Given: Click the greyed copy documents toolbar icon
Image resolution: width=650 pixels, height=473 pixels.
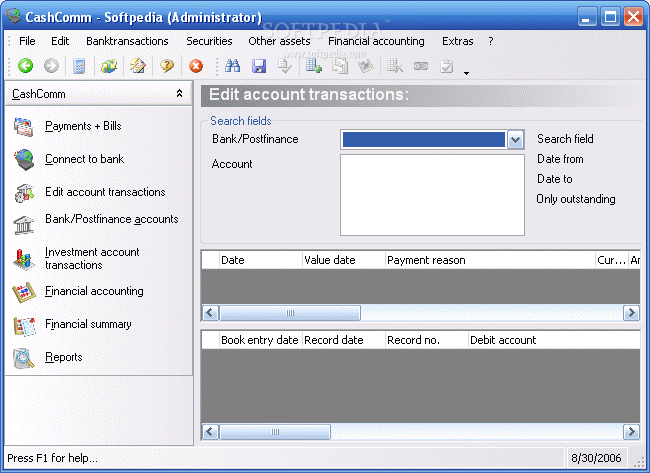Looking at the screenshot, I should point(340,66).
